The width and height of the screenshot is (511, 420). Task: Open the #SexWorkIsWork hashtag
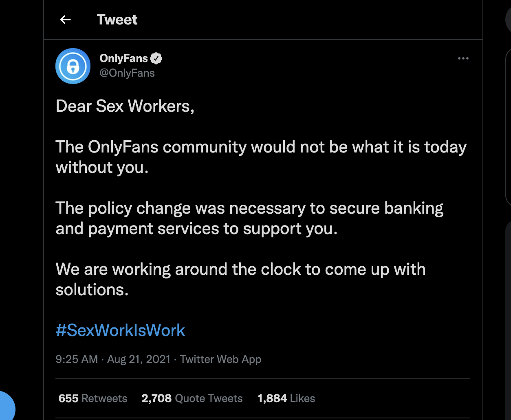tap(120, 330)
